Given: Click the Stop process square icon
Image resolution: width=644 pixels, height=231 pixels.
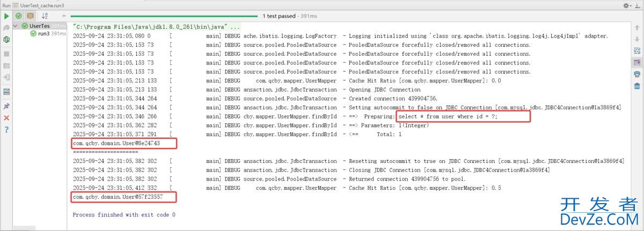Looking at the screenshot, I should pos(6,54).
